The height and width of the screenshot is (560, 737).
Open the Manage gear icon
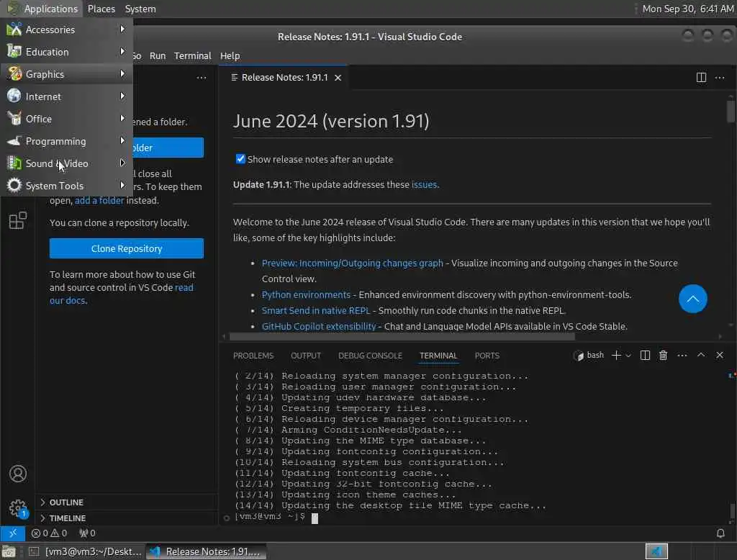[x=18, y=507]
